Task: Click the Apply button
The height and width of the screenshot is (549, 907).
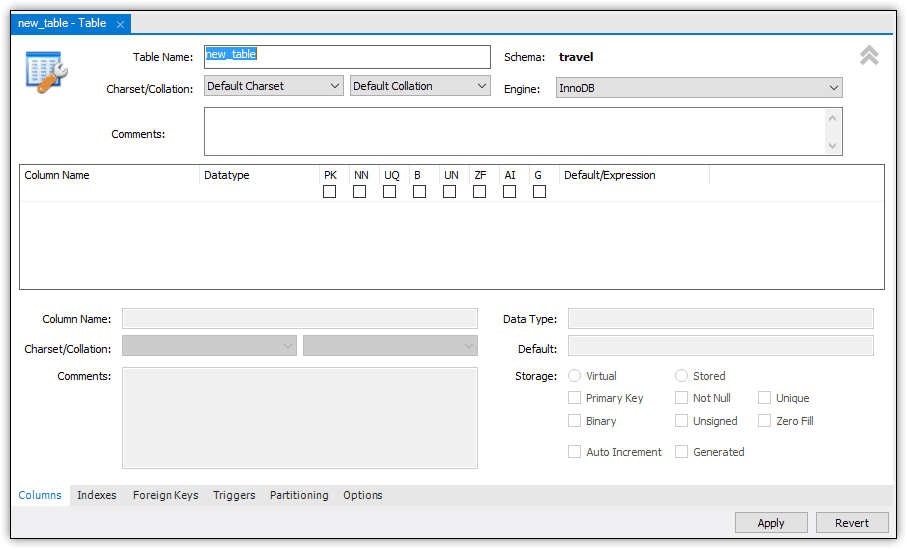Action: click(770, 523)
